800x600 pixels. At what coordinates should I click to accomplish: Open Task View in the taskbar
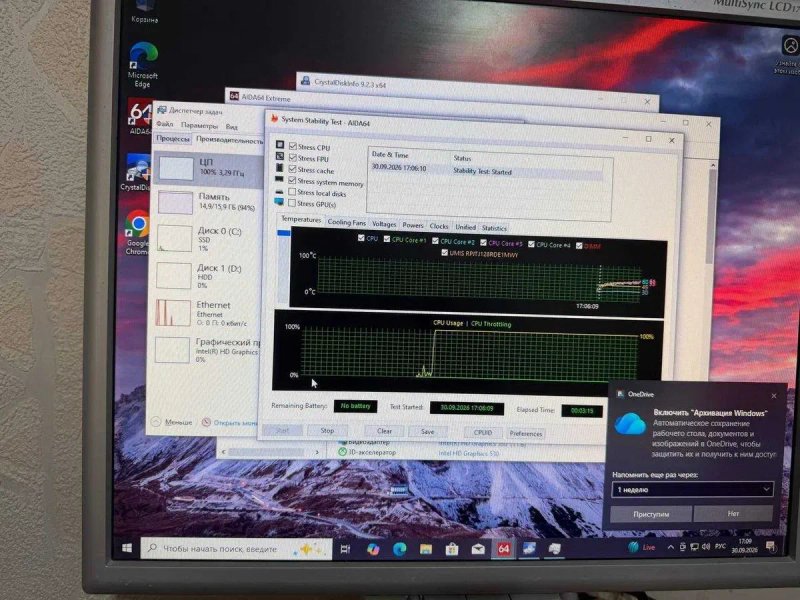[345, 549]
